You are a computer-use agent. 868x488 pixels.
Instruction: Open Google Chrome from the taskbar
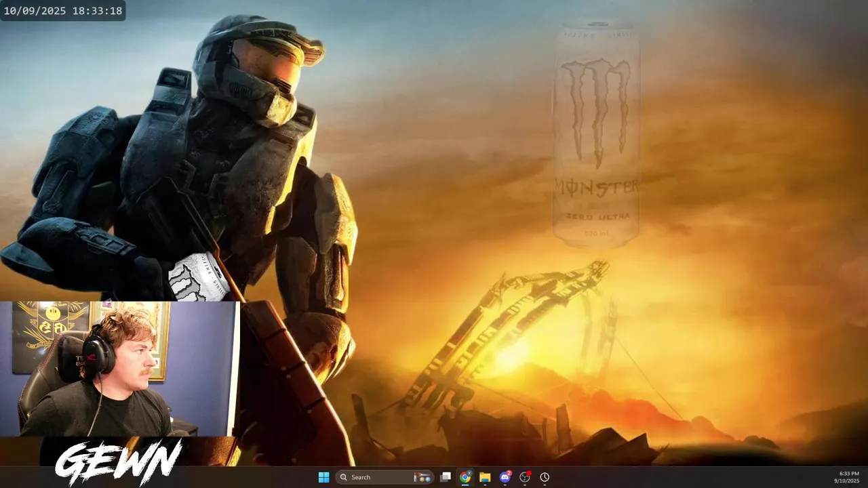[x=465, y=477]
